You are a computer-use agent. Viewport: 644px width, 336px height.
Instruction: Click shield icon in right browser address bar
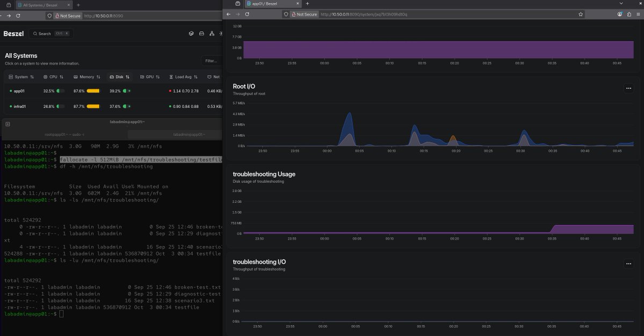point(286,14)
